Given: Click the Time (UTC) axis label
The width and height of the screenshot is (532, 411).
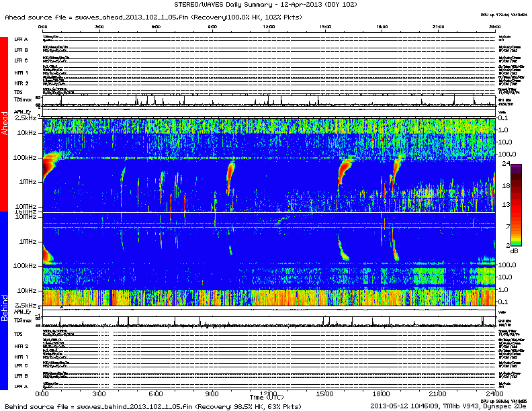Looking at the screenshot, I should tap(269, 398).
